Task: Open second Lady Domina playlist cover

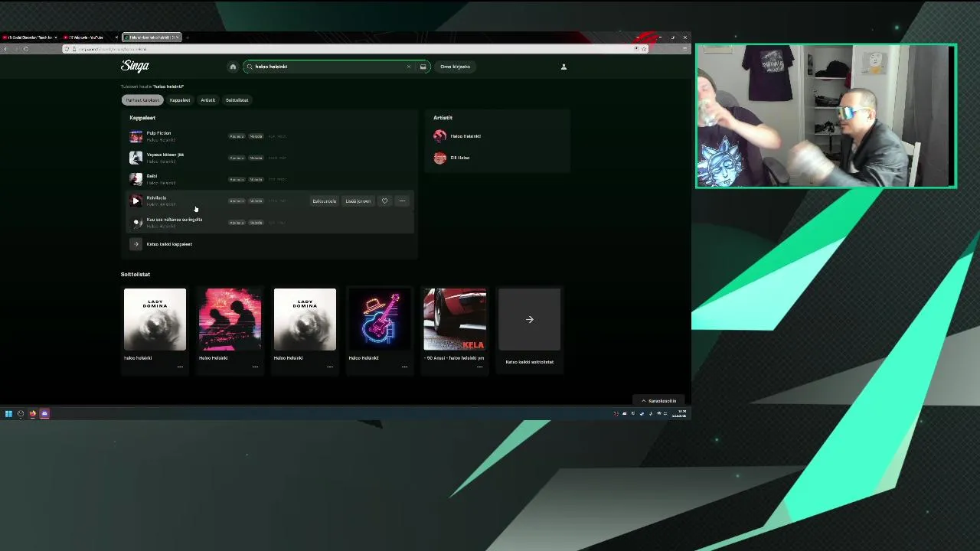Action: [x=305, y=320]
